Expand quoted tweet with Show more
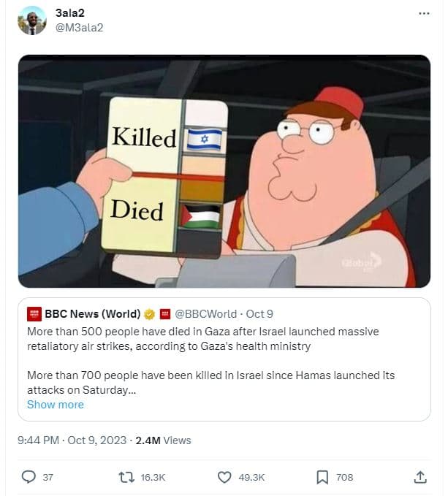 (56, 404)
